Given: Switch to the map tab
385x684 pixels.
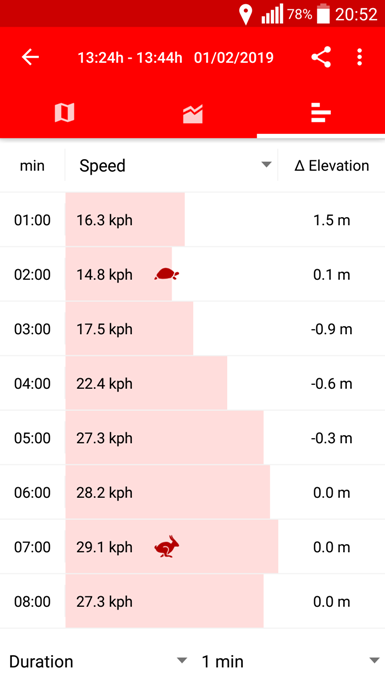Looking at the screenshot, I should 65,113.
